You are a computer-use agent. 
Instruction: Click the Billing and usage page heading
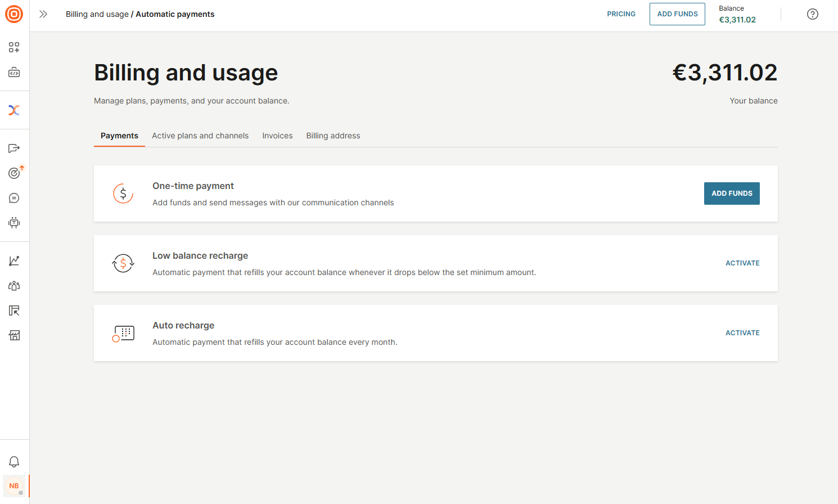click(x=186, y=73)
